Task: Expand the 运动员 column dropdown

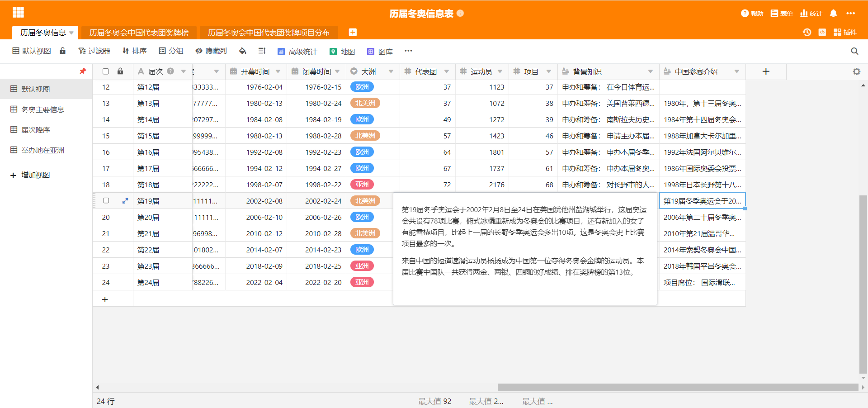Action: (x=500, y=71)
